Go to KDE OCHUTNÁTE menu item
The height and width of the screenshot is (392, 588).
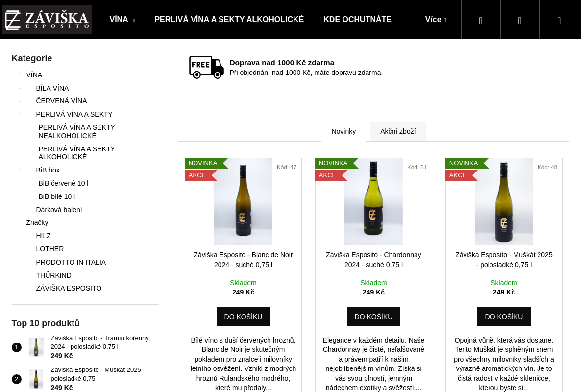tap(357, 20)
